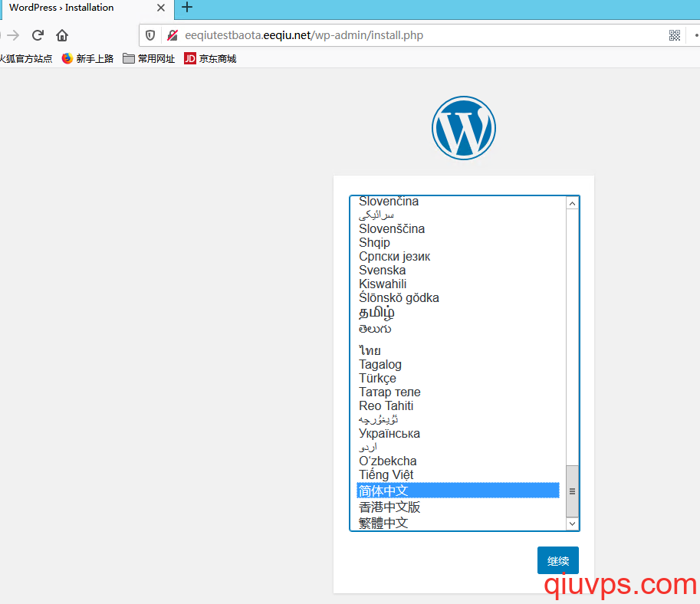
Task: Select 繁體中文 language option
Action: point(458,523)
